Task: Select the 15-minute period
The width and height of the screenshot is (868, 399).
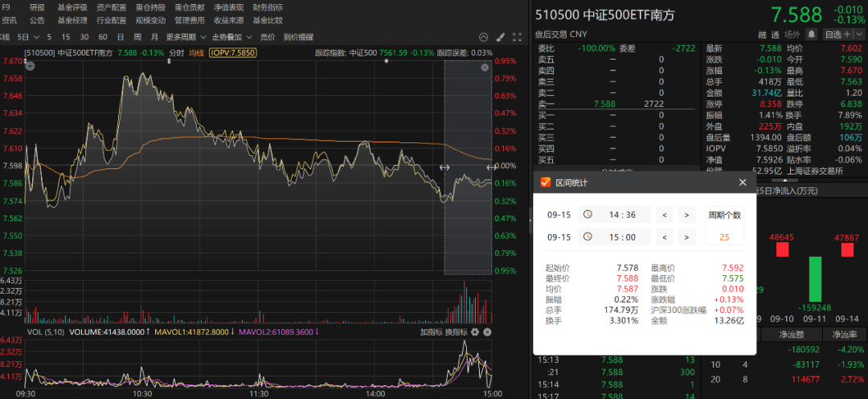Action: click(66, 37)
